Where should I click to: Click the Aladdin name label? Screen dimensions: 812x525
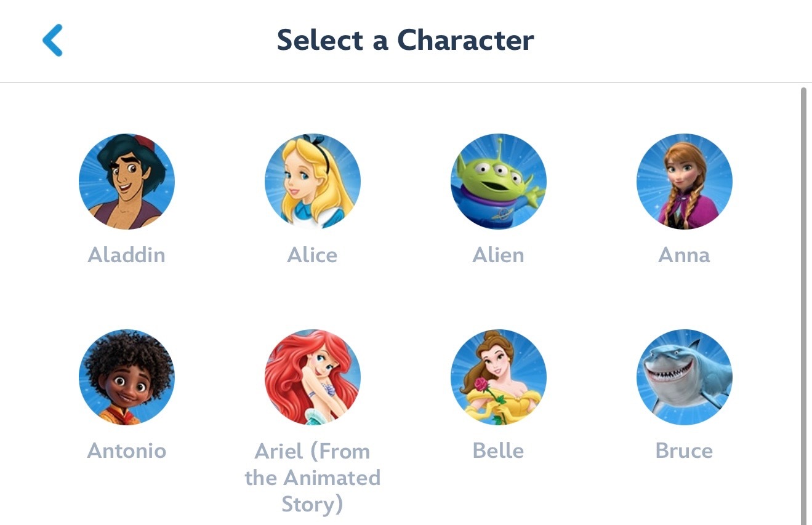click(126, 255)
